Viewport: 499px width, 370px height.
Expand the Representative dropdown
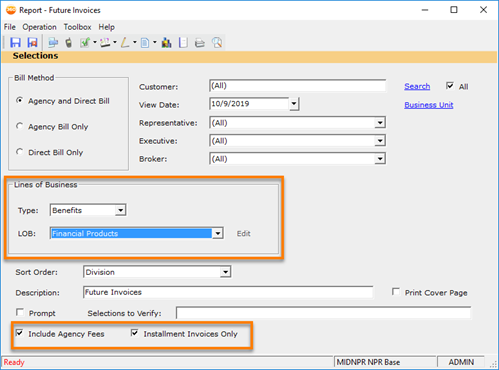coord(380,123)
